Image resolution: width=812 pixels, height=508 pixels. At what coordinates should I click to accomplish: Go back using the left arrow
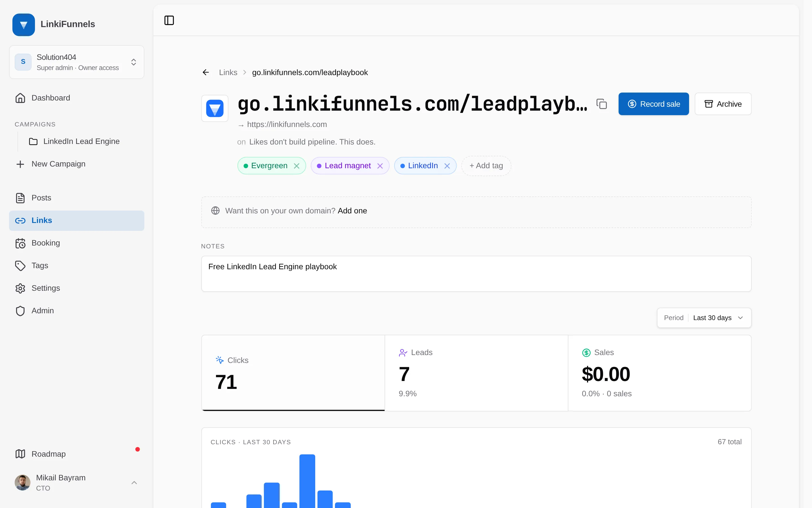[206, 72]
